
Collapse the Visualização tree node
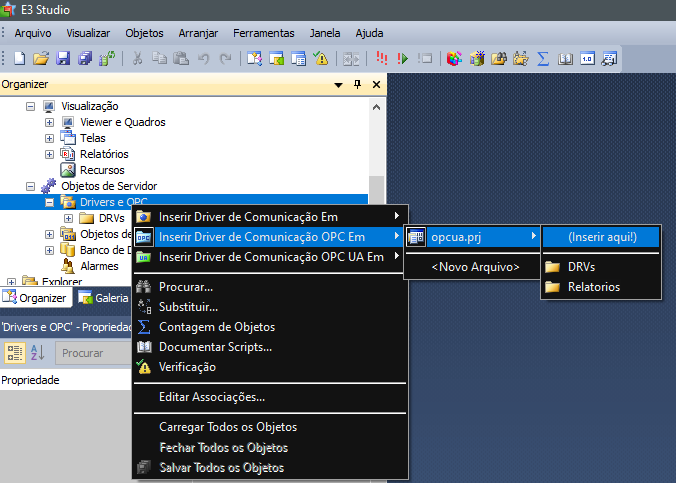30,106
